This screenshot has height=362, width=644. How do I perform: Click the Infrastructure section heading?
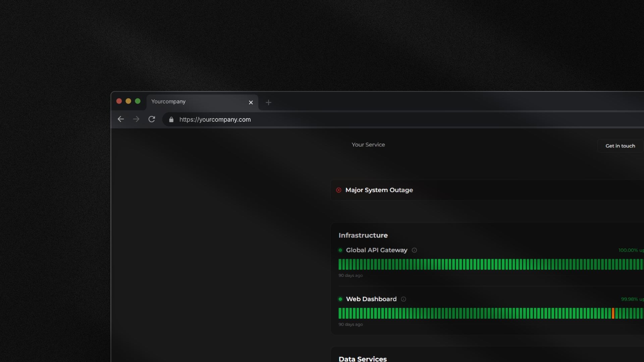tap(363, 235)
